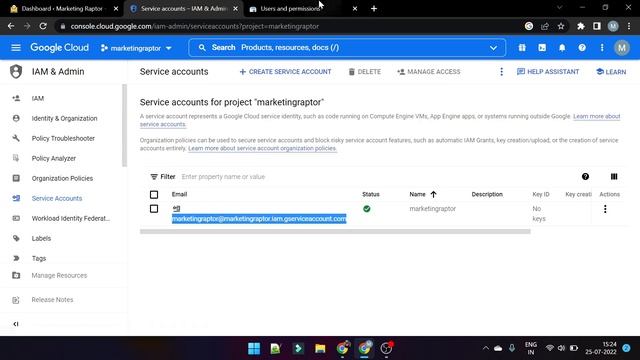Screen dimensions: 640x360
Task: Open the table help icon
Action: [x=585, y=177]
